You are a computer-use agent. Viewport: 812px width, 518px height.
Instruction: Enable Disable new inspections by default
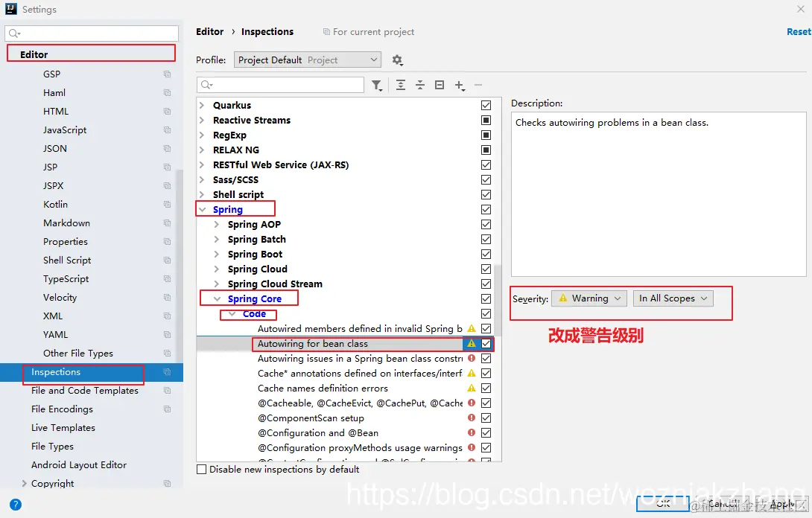tap(201, 470)
